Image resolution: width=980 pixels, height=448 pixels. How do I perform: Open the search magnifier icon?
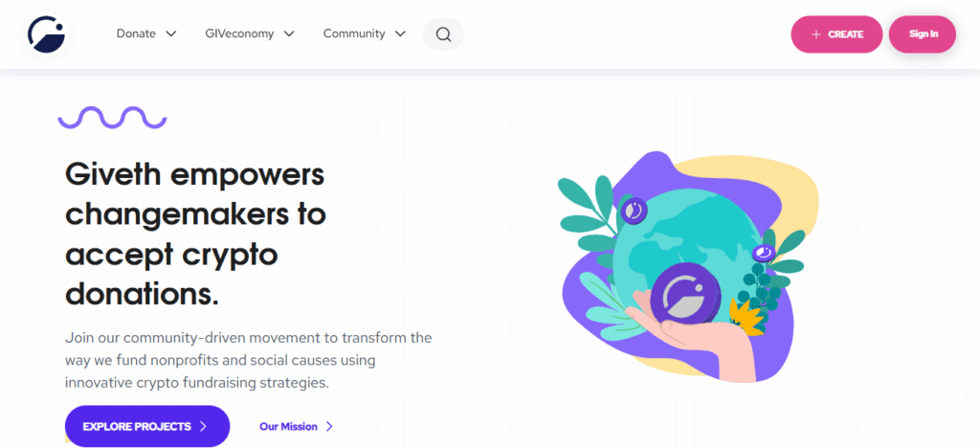coord(443,34)
